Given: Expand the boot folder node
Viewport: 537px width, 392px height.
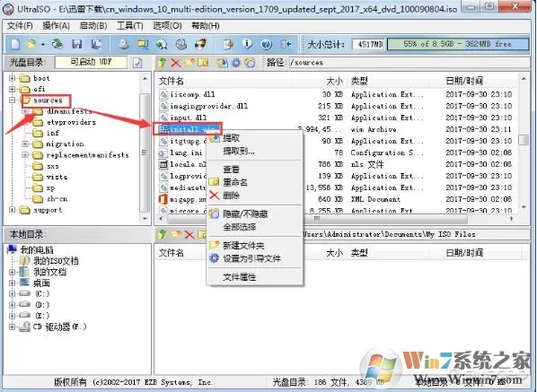Looking at the screenshot, I should pos(12,78).
